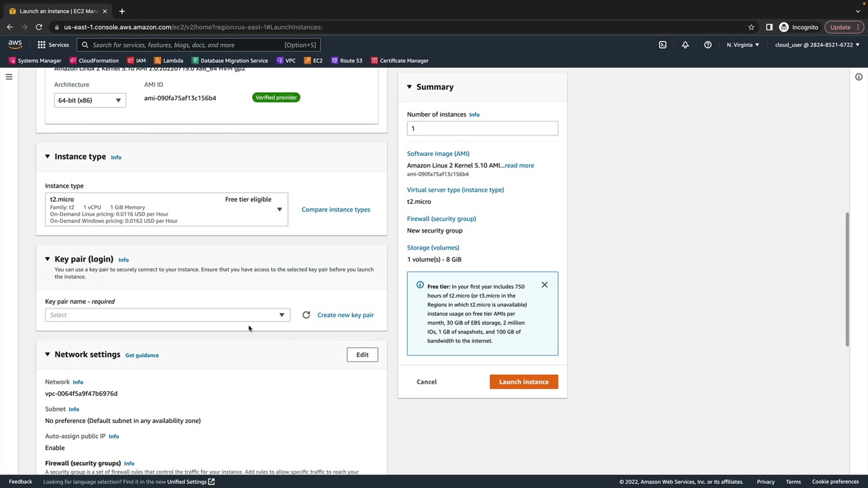Go back in browser history
868x488 pixels.
[x=9, y=27]
